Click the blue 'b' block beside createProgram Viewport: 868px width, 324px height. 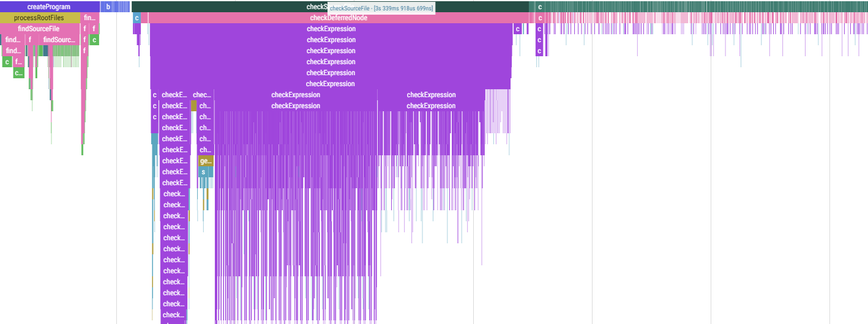(x=108, y=7)
